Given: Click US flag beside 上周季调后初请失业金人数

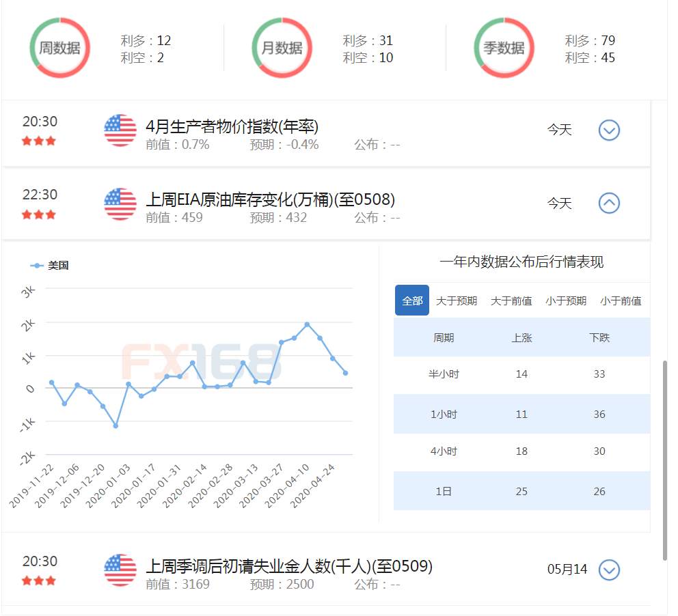Looking at the screenshot, I should (x=120, y=570).
